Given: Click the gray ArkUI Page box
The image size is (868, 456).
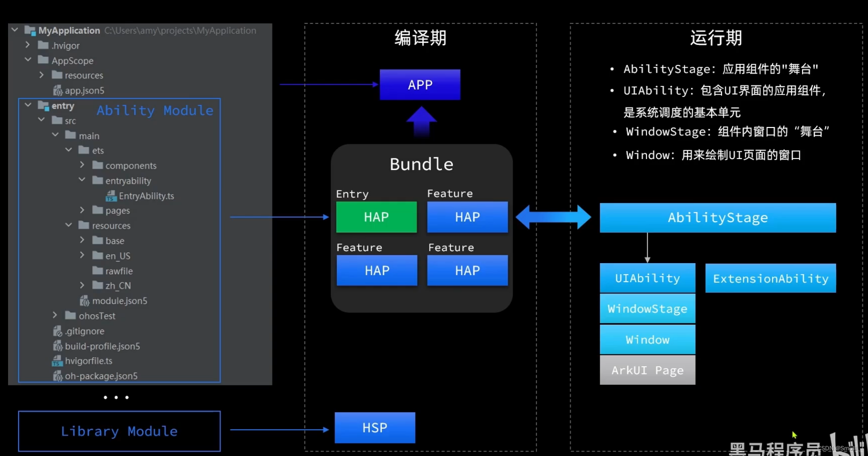Looking at the screenshot, I should tap(648, 370).
